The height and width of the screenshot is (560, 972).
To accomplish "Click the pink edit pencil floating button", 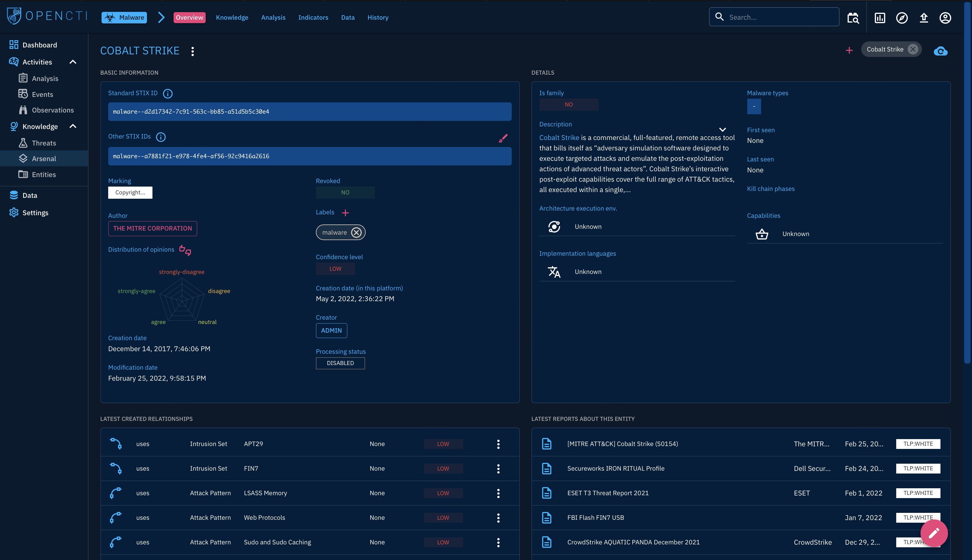I will (934, 533).
